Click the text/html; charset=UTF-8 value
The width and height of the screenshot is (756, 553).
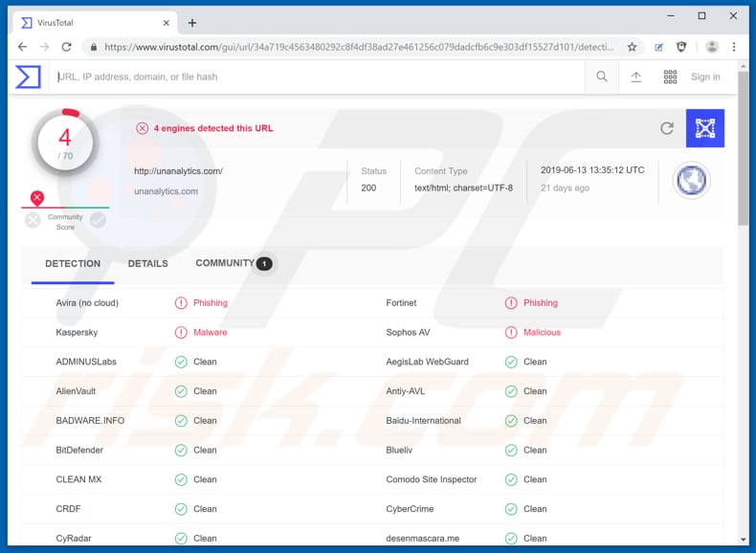[x=463, y=188]
